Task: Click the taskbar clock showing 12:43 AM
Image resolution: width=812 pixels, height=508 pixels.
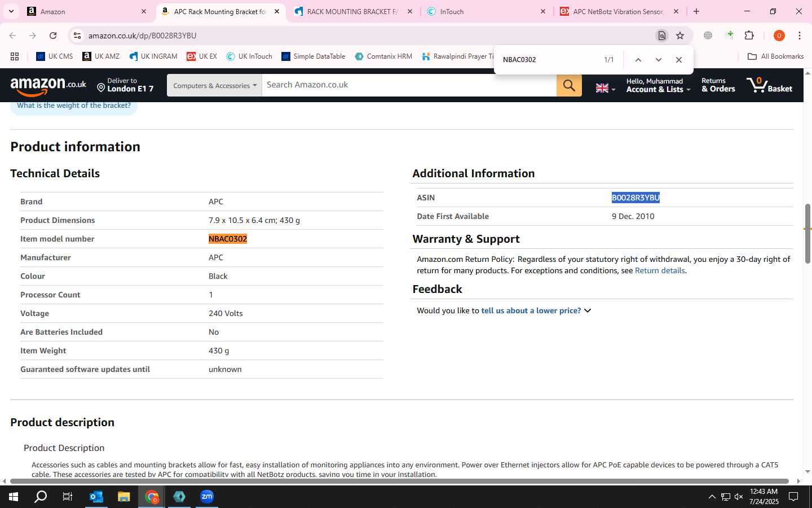Action: [x=764, y=497]
